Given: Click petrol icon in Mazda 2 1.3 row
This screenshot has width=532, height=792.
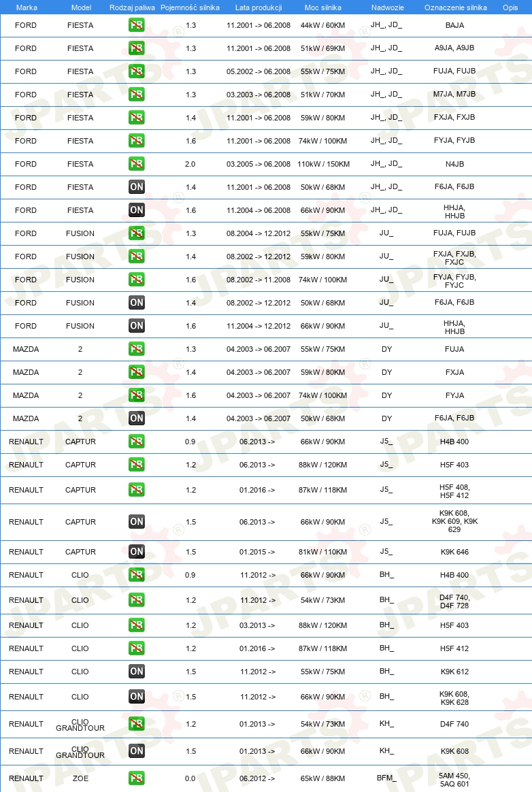Looking at the screenshot, I should click(137, 349).
